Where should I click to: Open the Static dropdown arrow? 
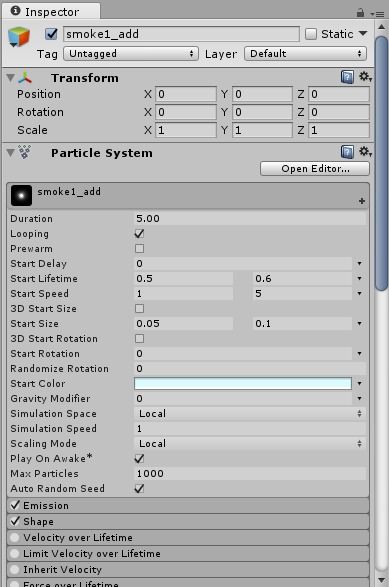click(363, 34)
